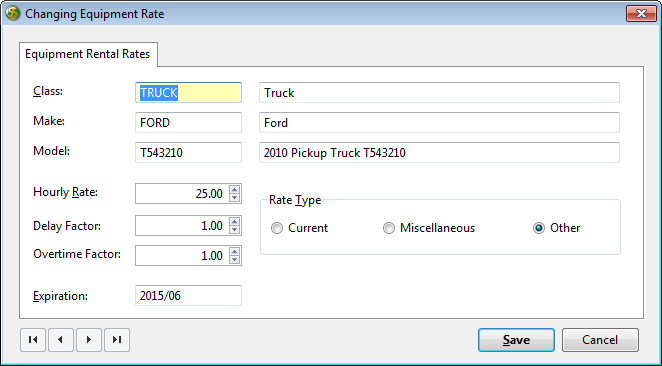Save the equipment rate changes
662x366 pixels.
click(516, 340)
